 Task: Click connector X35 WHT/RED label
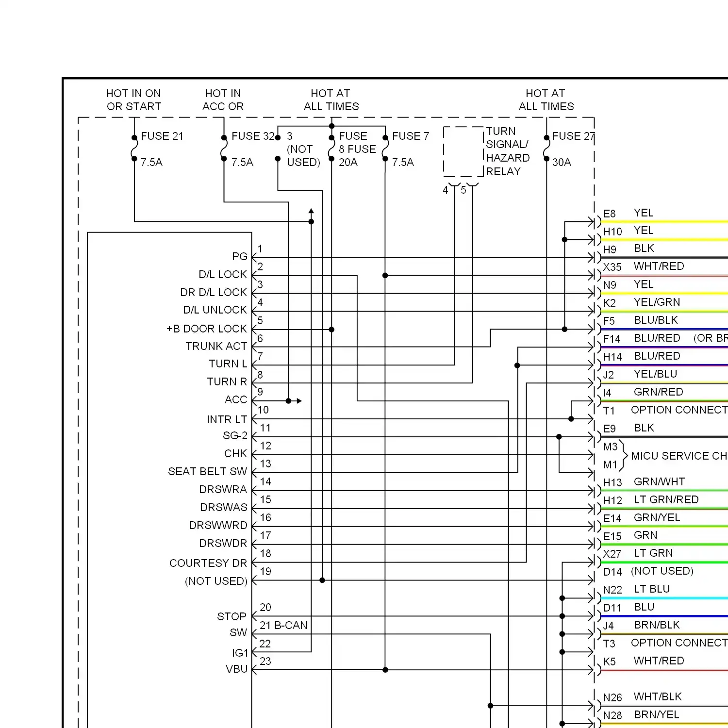click(x=644, y=267)
